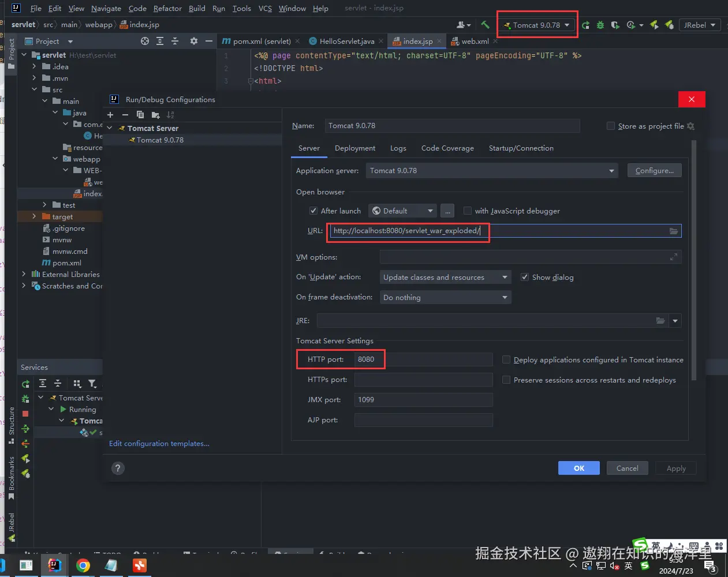Collapse Tomcat Server node in configurations tree
This screenshot has width=728, height=577.
[x=110, y=128]
